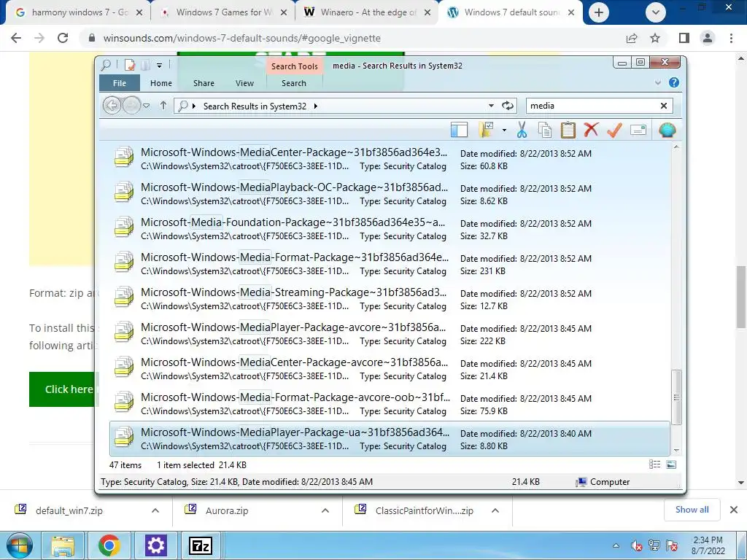Bookmark this page with the star icon
The width and height of the screenshot is (747, 560).
tap(655, 38)
